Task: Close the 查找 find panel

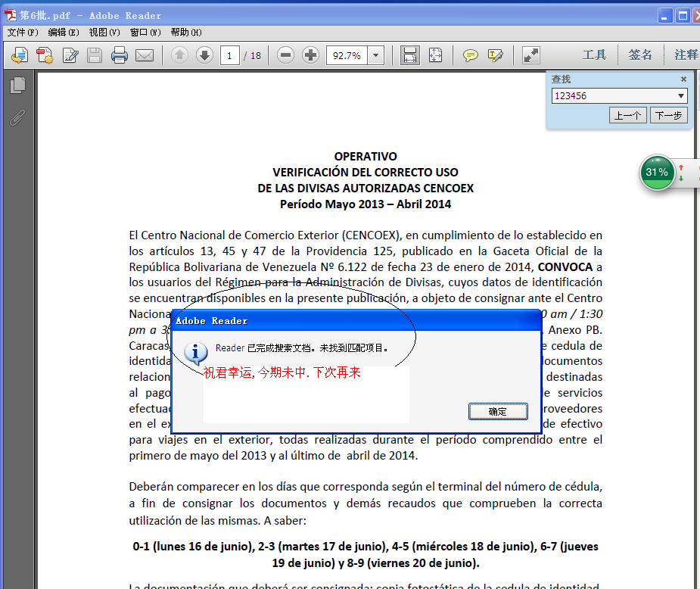Action: tap(683, 79)
